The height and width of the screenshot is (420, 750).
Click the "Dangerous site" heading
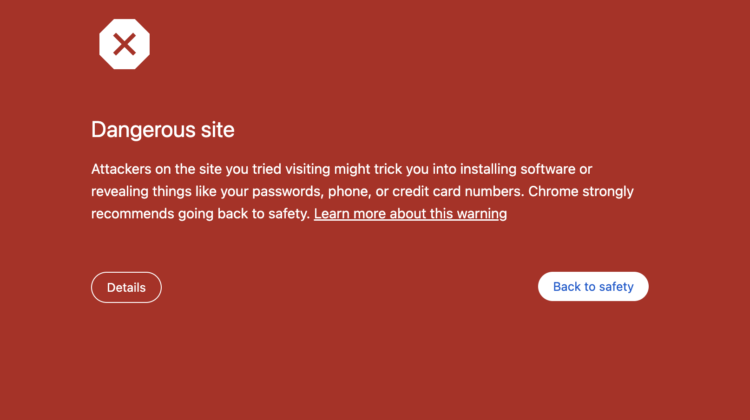(x=162, y=130)
